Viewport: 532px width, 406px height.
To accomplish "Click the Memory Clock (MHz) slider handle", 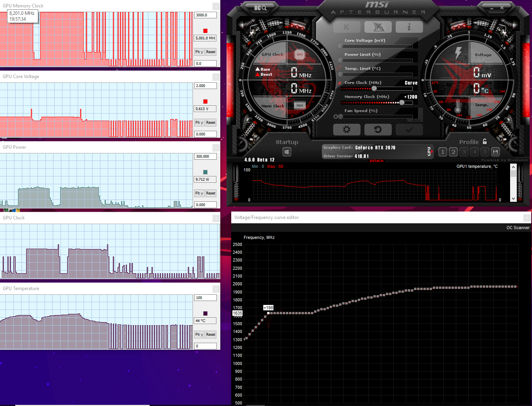I will coord(402,103).
